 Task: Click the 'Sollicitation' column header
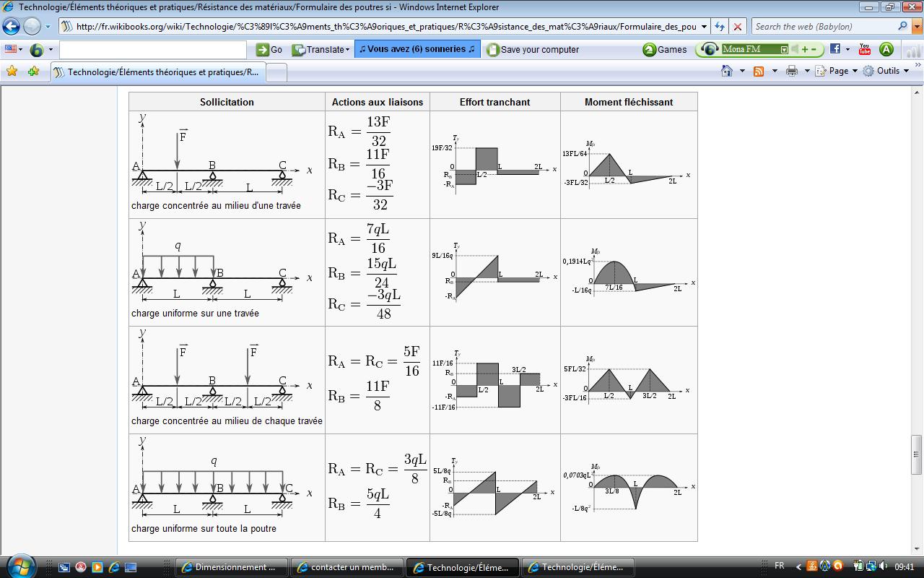(x=227, y=102)
